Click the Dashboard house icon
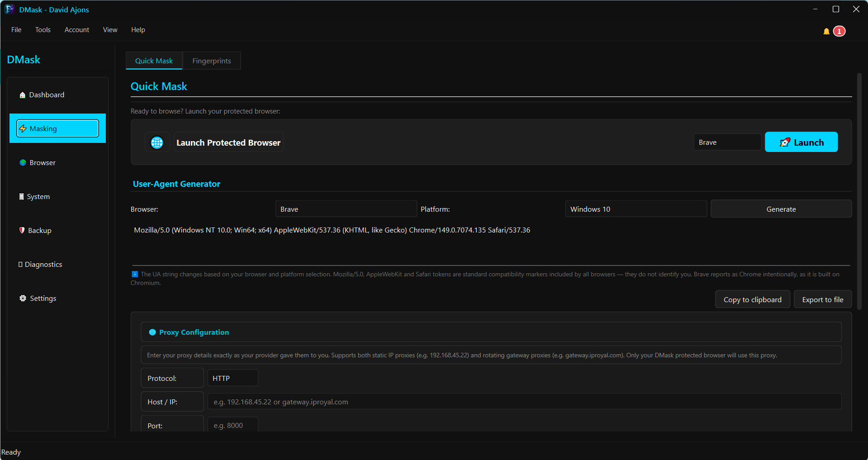This screenshot has height=460, width=868. click(22, 95)
